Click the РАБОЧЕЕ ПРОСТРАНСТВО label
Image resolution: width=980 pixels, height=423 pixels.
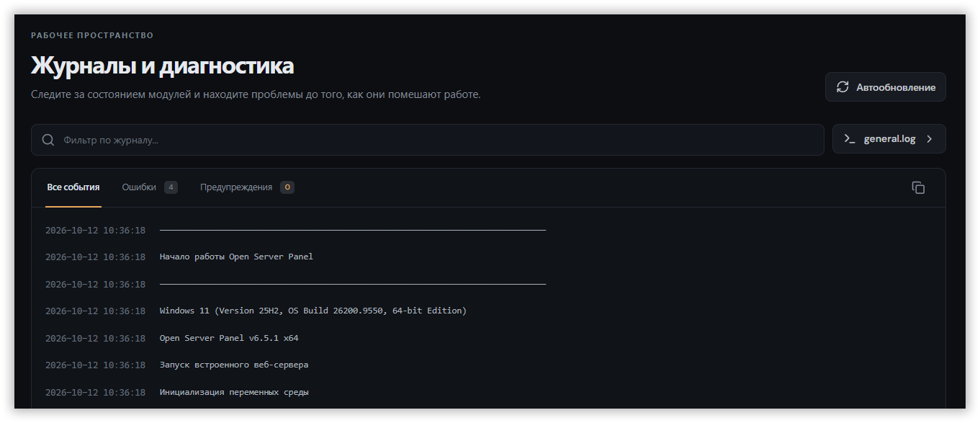coord(92,35)
